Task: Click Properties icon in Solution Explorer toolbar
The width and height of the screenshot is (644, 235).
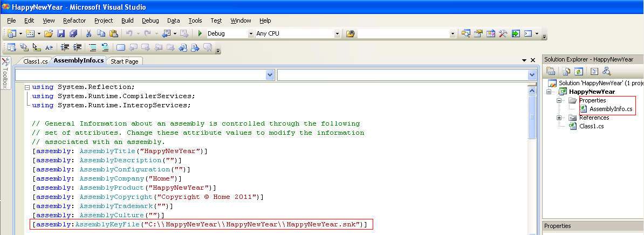Action: pyautogui.click(x=551, y=71)
